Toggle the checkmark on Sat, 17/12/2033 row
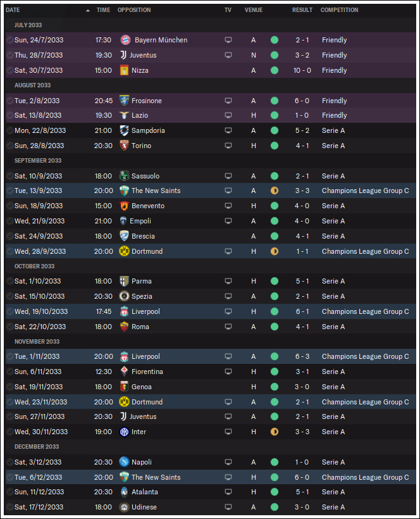The image size is (420, 519). pos(10,507)
